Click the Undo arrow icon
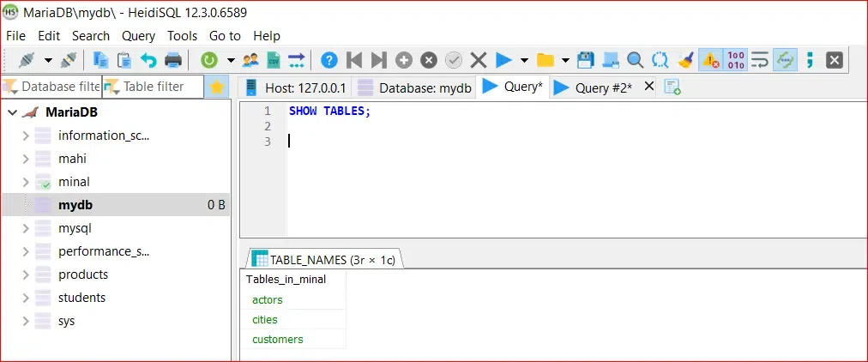 [x=148, y=59]
